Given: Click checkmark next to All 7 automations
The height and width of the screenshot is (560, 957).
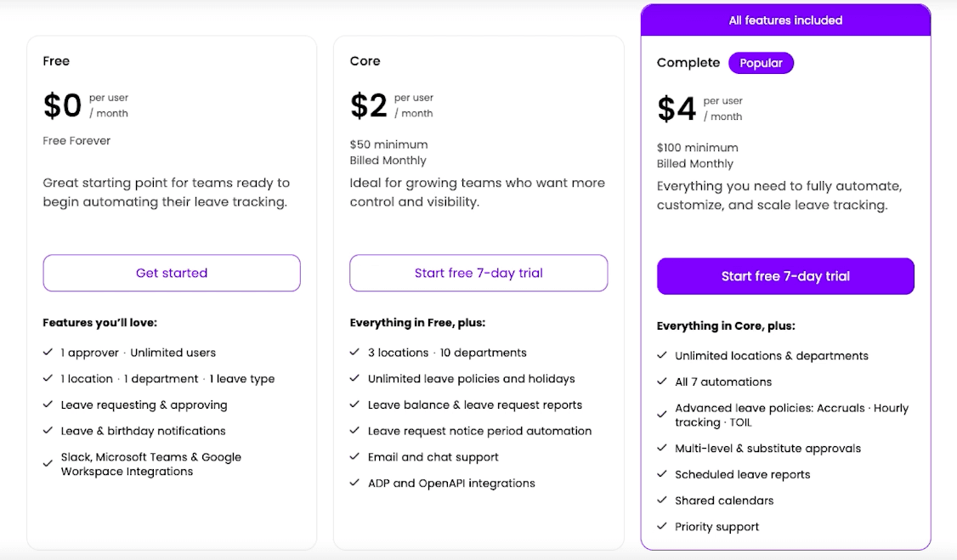Looking at the screenshot, I should click(661, 382).
